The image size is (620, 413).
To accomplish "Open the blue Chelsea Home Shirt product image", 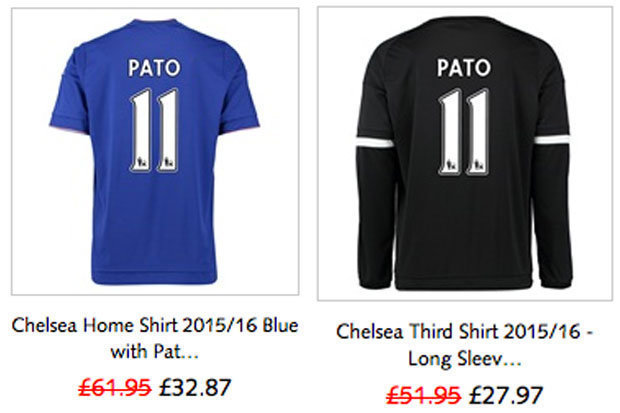I will 155,152.
